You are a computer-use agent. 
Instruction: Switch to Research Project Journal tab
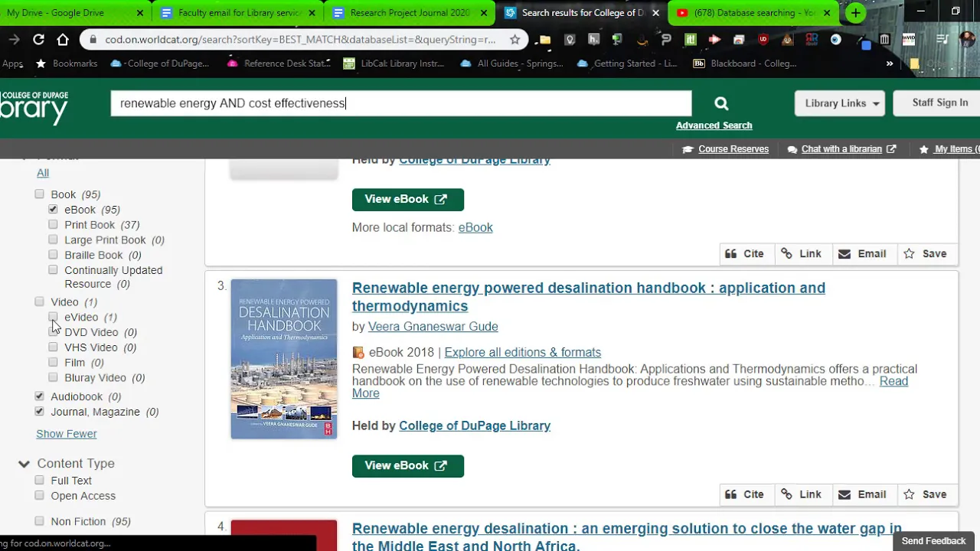pyautogui.click(x=410, y=13)
